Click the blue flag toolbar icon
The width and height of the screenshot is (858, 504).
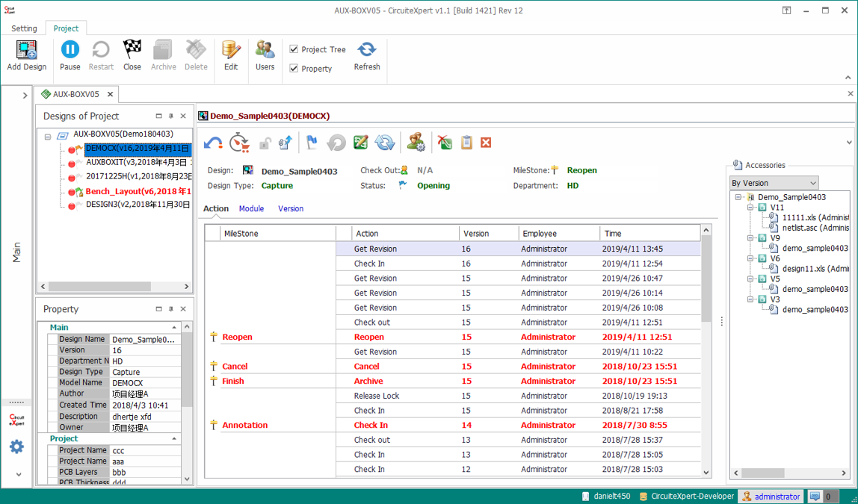click(x=312, y=143)
